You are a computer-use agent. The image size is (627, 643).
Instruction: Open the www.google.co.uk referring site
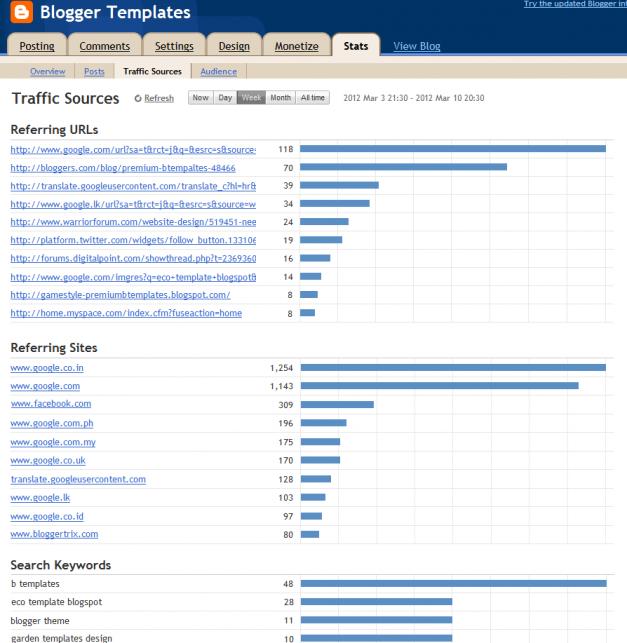pos(48,461)
